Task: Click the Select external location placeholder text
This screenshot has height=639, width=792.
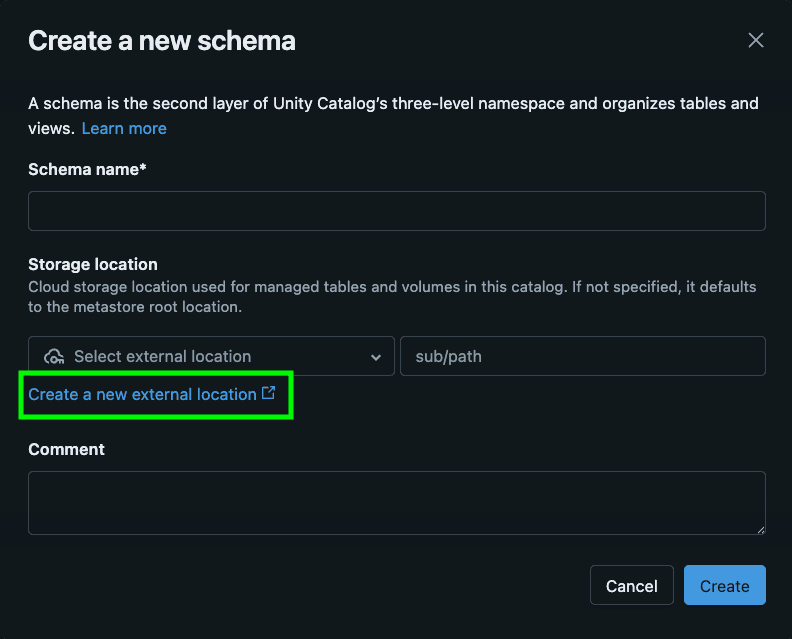Action: pyautogui.click(x=162, y=356)
